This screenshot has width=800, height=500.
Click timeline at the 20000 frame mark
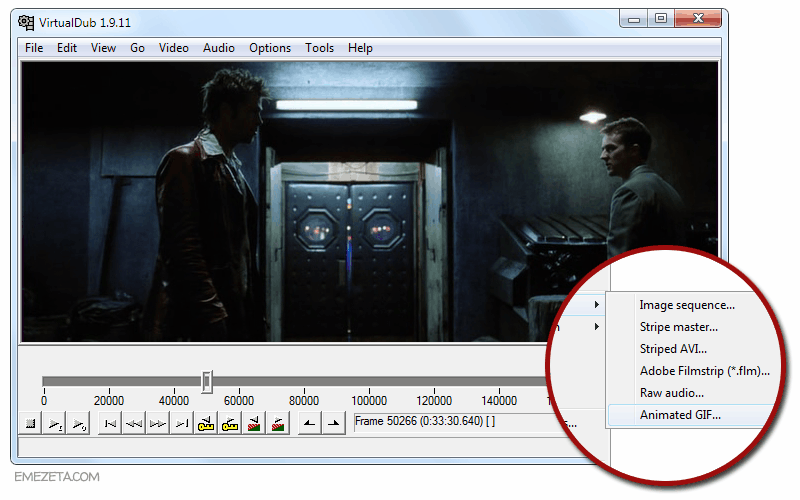109,382
